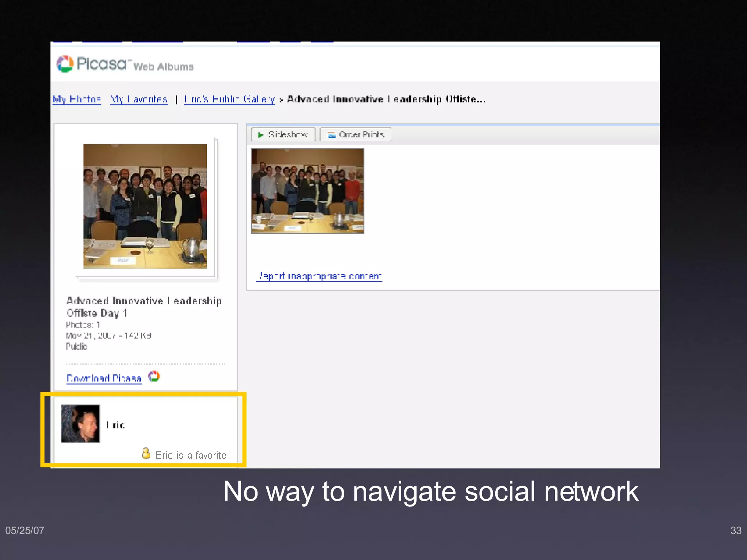747x560 pixels.
Task: Open the group photo thumbnail in album
Action: 307,191
